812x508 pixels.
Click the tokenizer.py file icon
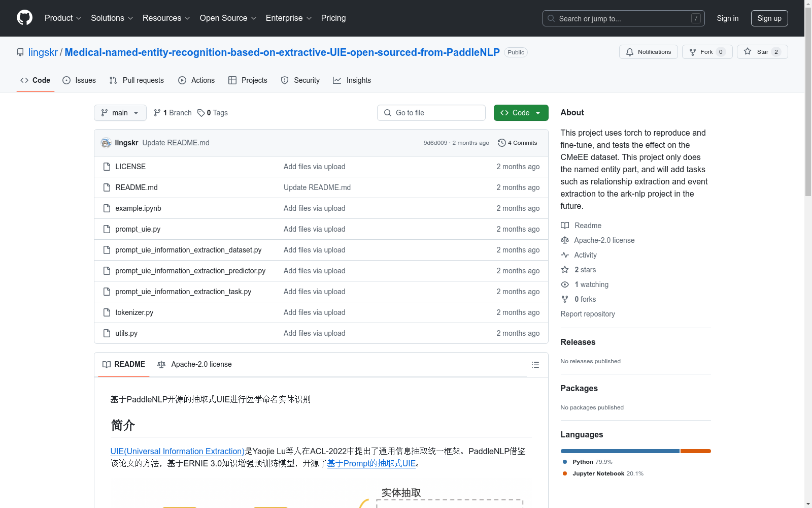coord(107,312)
